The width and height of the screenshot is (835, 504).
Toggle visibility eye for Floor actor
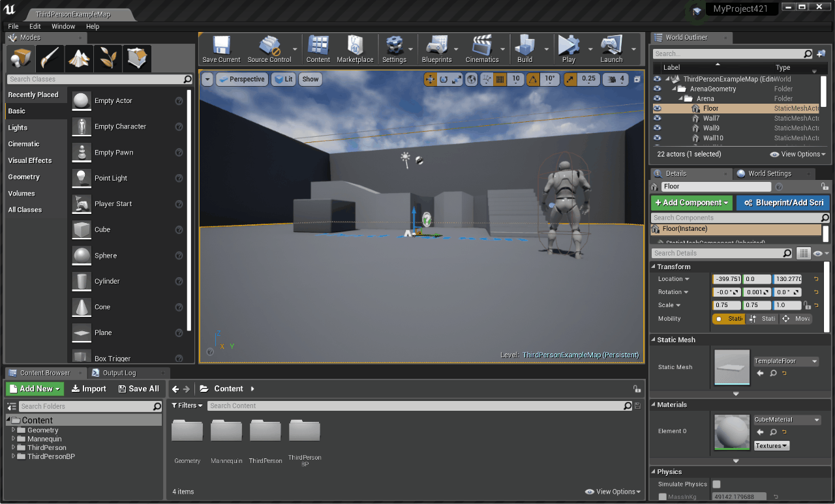click(657, 109)
